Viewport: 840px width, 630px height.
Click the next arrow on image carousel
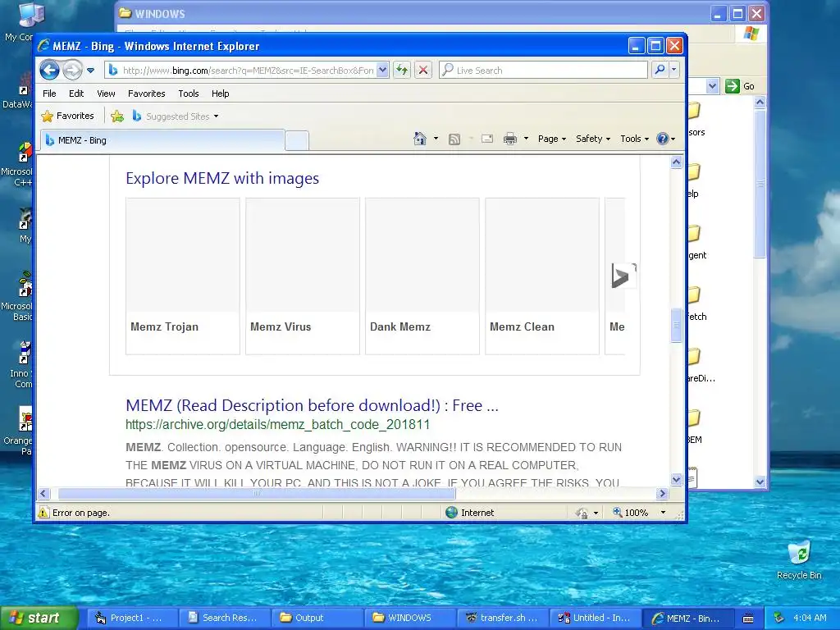coord(623,276)
